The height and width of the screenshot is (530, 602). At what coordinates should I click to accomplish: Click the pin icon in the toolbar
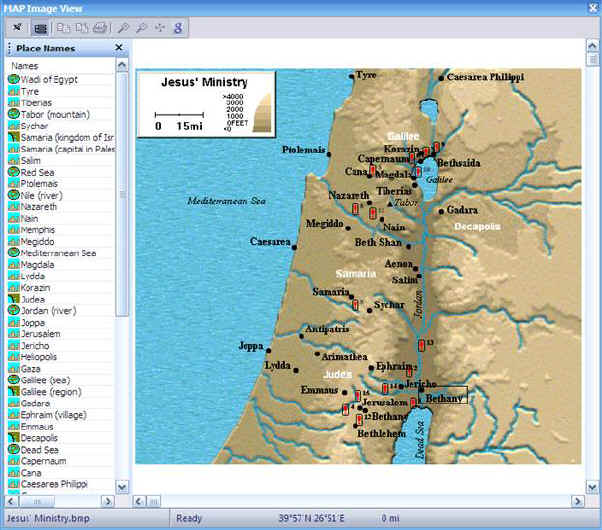[x=18, y=29]
